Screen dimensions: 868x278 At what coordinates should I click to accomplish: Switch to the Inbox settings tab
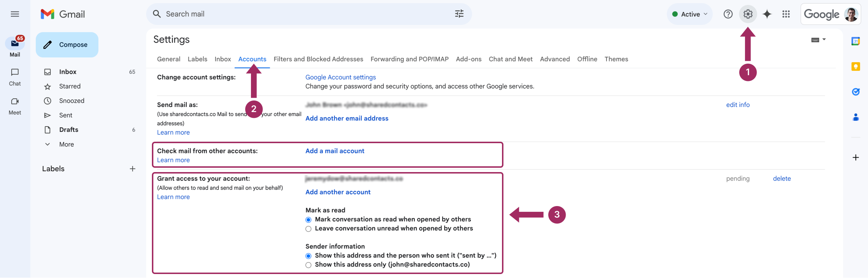click(223, 59)
